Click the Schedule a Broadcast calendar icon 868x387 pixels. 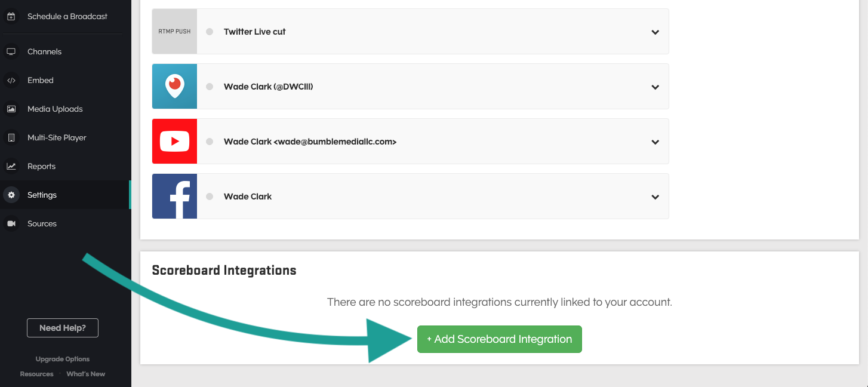[x=11, y=17]
